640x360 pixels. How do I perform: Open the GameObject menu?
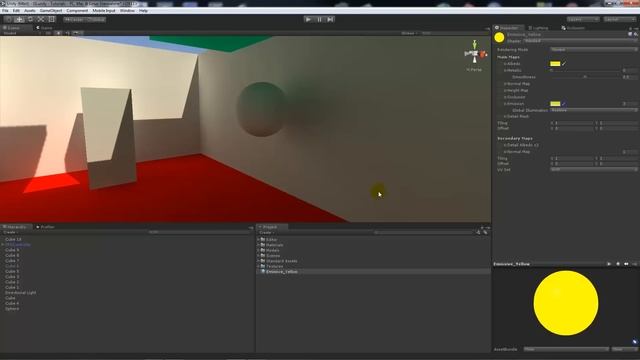point(51,11)
